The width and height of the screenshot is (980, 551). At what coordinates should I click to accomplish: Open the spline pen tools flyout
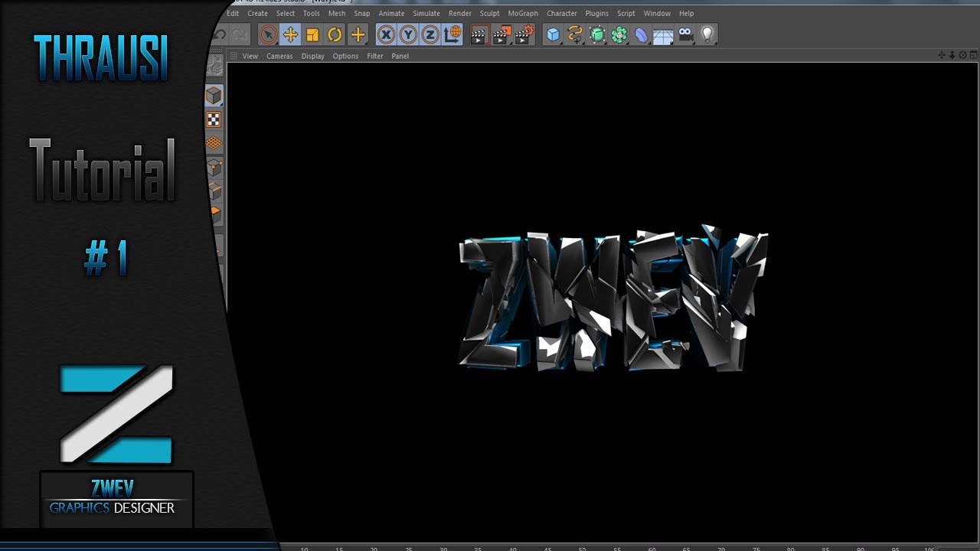[575, 34]
